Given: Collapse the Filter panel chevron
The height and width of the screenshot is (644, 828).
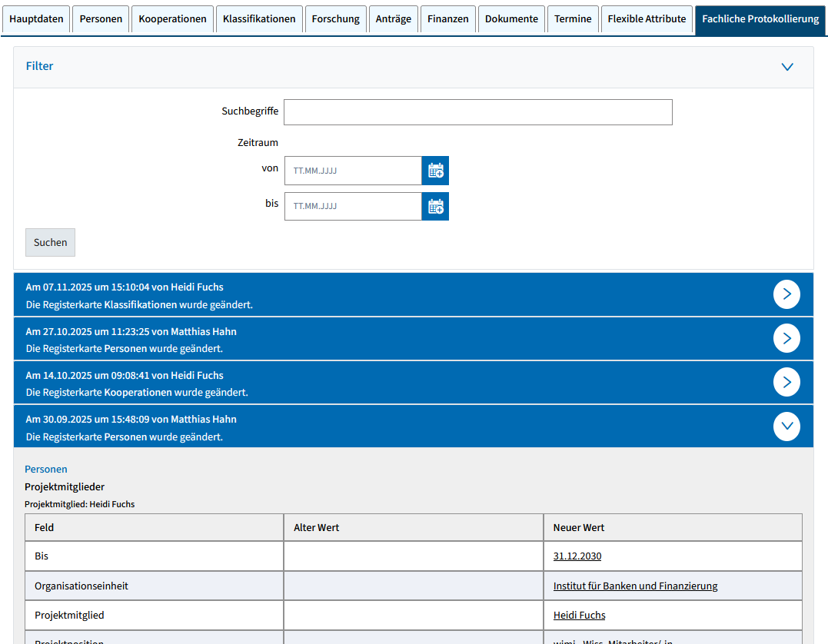Looking at the screenshot, I should click(786, 67).
